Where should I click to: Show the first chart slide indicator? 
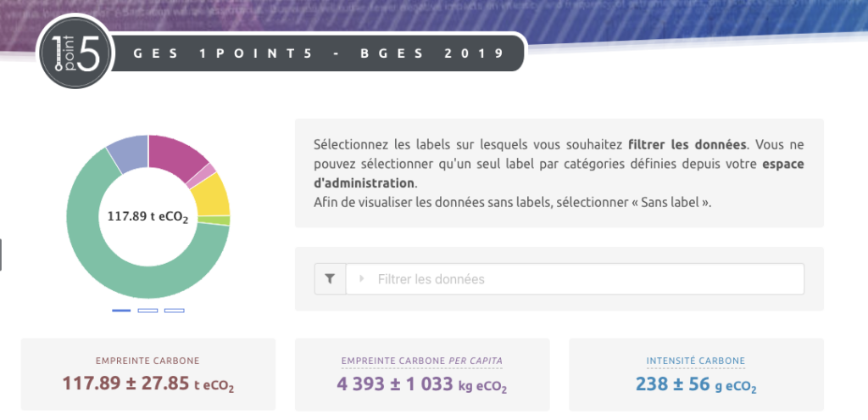pos(121,311)
